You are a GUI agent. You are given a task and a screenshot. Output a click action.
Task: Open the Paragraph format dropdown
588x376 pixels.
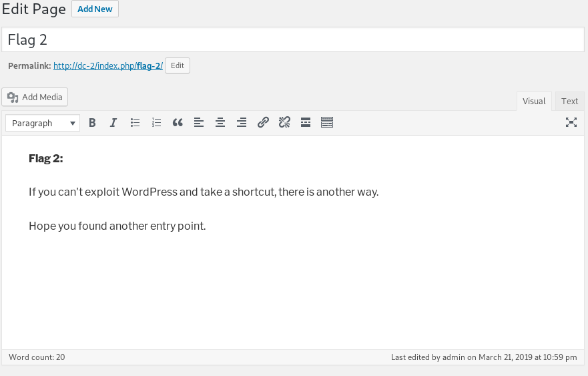(x=43, y=123)
